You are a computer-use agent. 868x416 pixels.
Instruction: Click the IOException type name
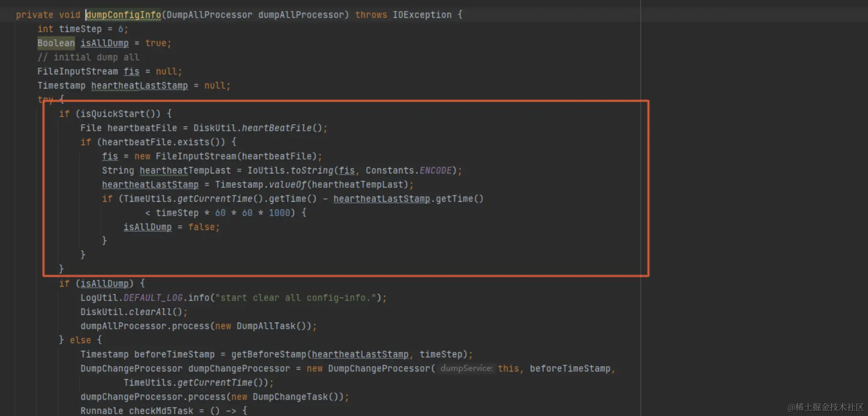422,15
